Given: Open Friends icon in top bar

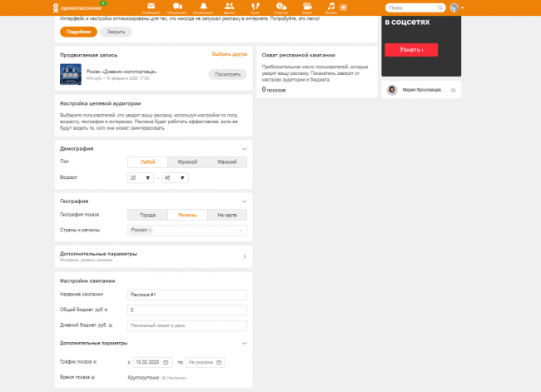Looking at the screenshot, I should point(229,8).
